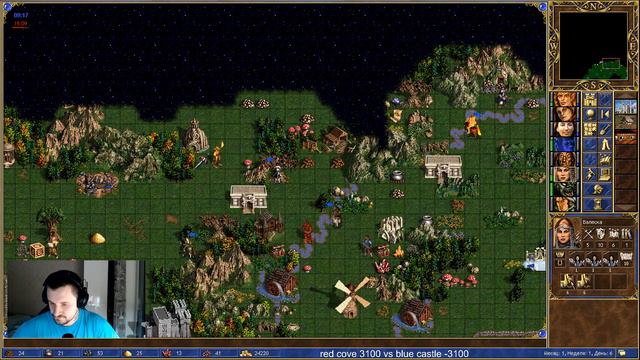Click the dig hero figure button
The image size is (640, 360).
(x=590, y=175)
